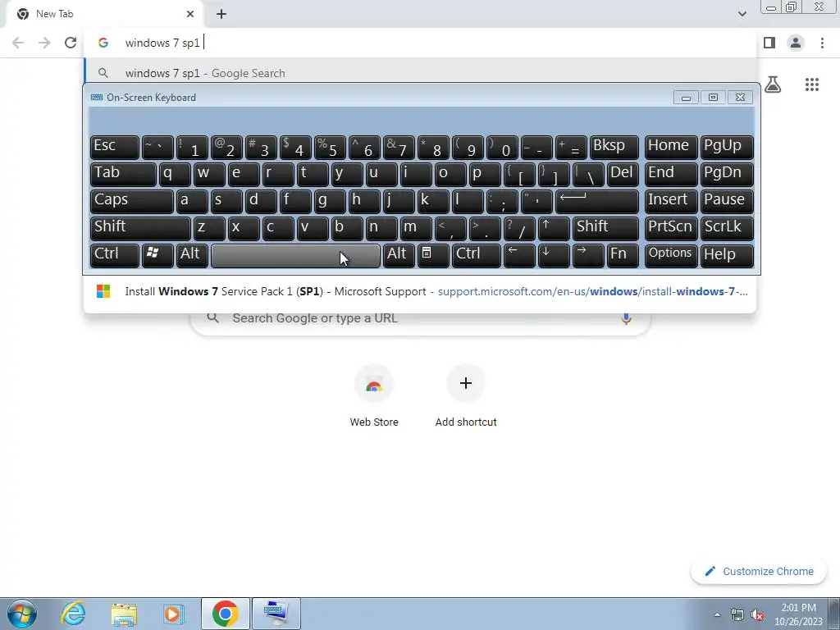The image size is (840, 630).
Task: Open the Install Windows 7 Service Pack 1 suggestion
Action: tap(421, 291)
